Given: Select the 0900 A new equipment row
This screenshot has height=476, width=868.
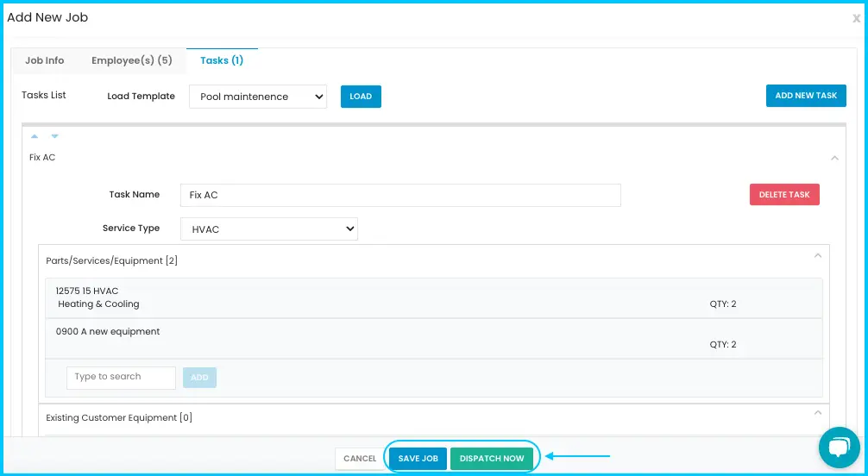Looking at the screenshot, I should [x=434, y=338].
